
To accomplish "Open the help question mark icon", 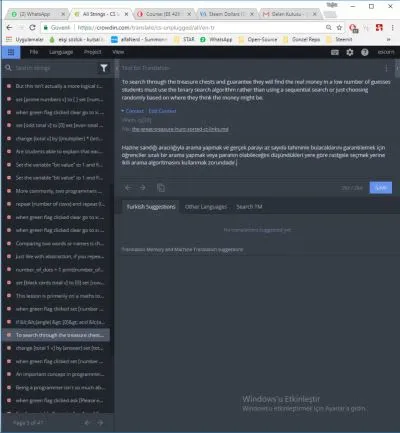I will click(x=365, y=52).
